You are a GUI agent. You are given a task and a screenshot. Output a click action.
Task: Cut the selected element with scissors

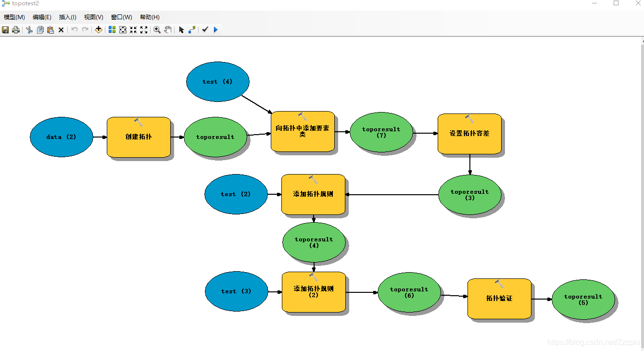[x=29, y=30]
